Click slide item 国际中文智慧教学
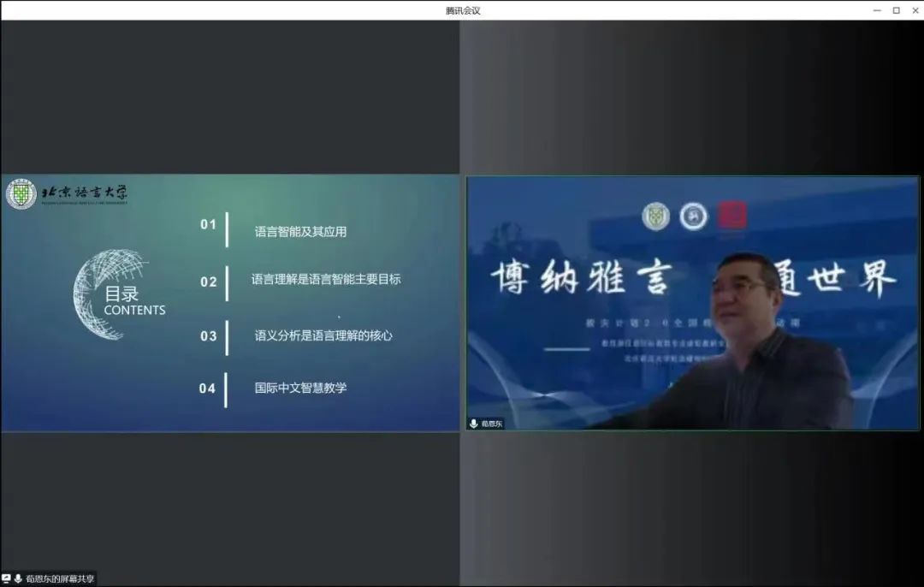 coord(300,388)
